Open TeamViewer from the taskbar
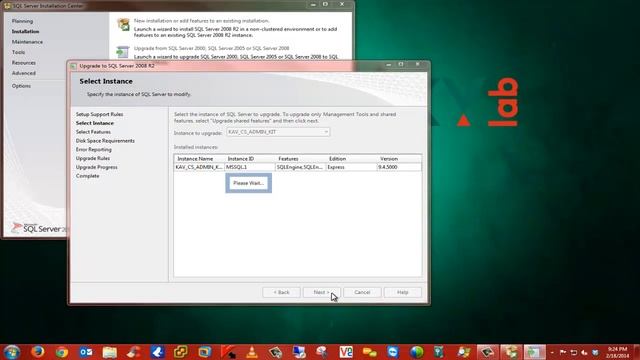Screen dimensions: 640x360 point(393,352)
